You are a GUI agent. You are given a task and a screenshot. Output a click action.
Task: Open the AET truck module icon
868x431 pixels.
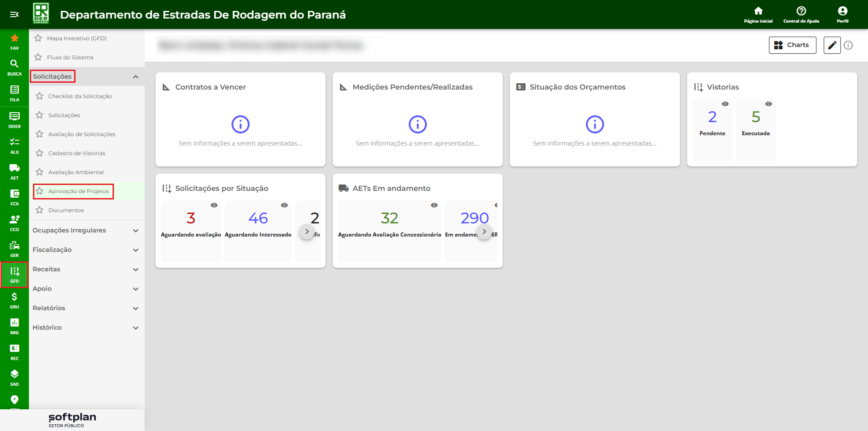point(14,171)
